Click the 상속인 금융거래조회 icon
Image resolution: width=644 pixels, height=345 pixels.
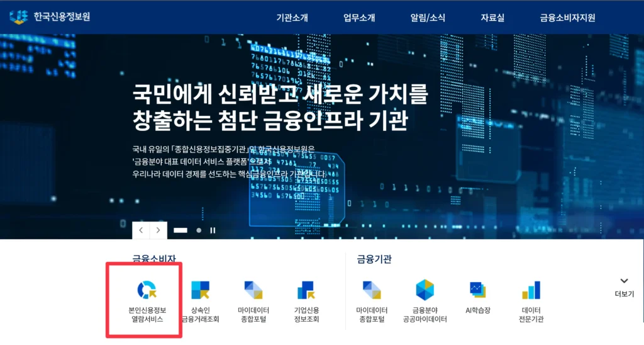(200, 290)
